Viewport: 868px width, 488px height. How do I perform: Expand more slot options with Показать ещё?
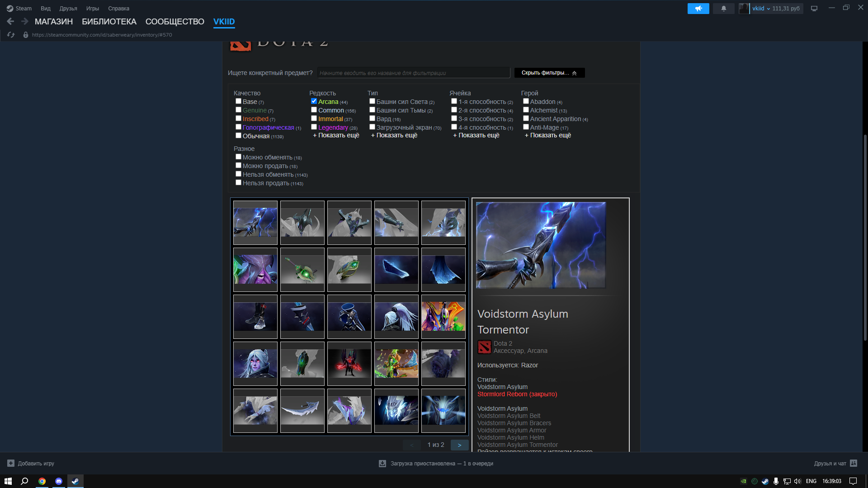point(476,136)
